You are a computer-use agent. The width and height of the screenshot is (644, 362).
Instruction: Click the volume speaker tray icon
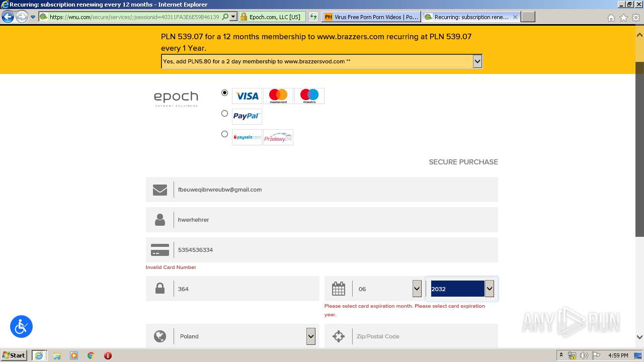[584, 355]
